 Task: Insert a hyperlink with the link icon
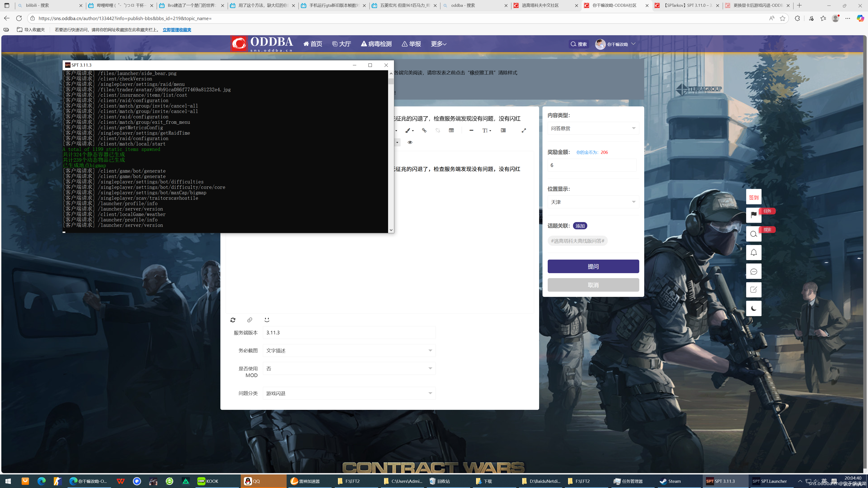point(424,130)
